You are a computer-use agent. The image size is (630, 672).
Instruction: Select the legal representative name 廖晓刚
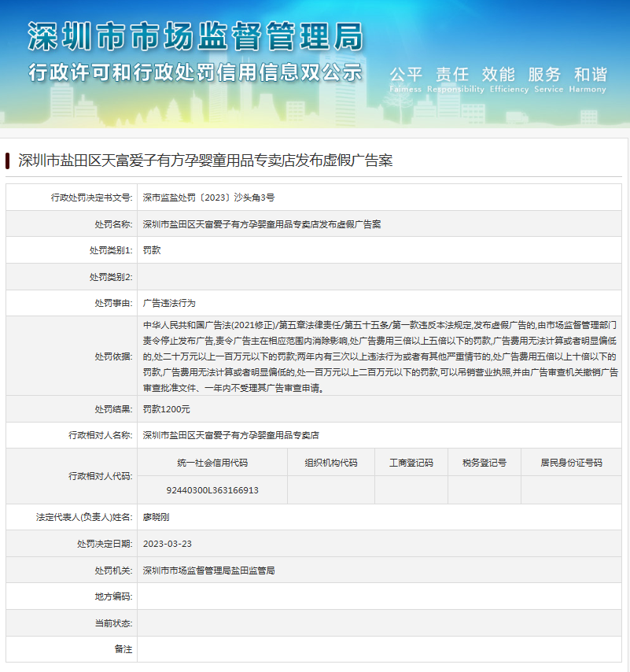point(157,517)
